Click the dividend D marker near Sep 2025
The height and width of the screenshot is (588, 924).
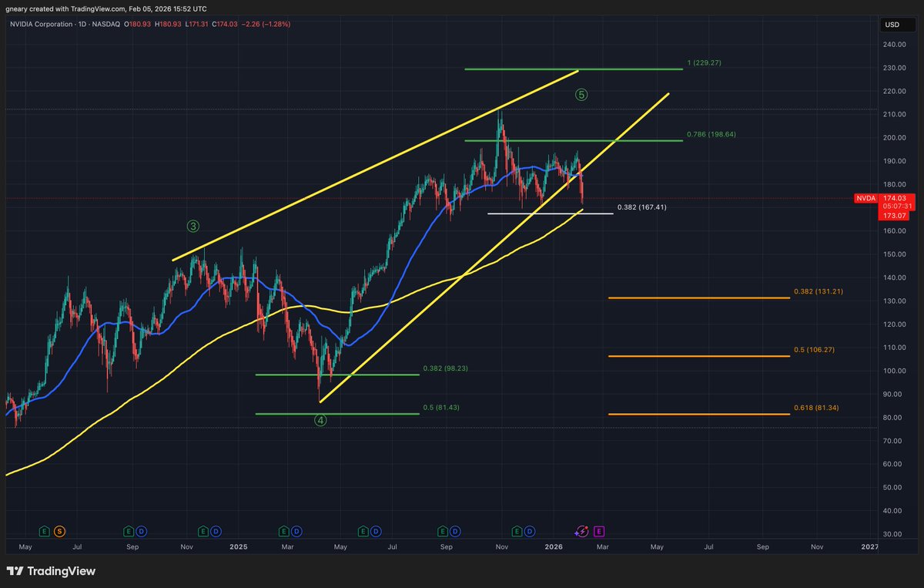point(456,531)
